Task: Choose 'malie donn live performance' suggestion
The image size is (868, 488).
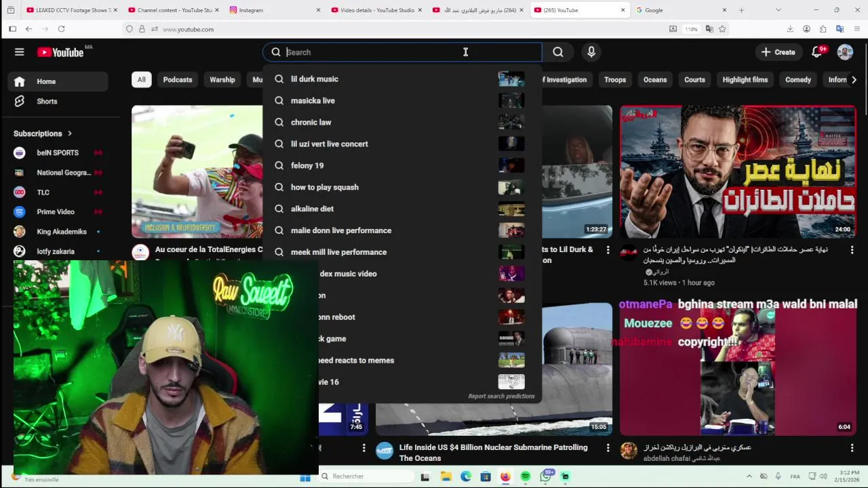Action: click(x=402, y=230)
